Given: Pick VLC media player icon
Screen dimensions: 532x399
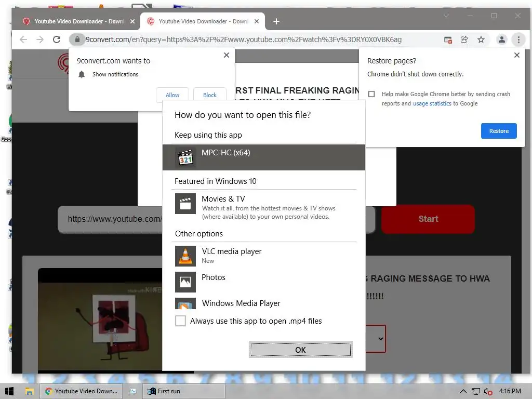Looking at the screenshot, I should 185,256.
